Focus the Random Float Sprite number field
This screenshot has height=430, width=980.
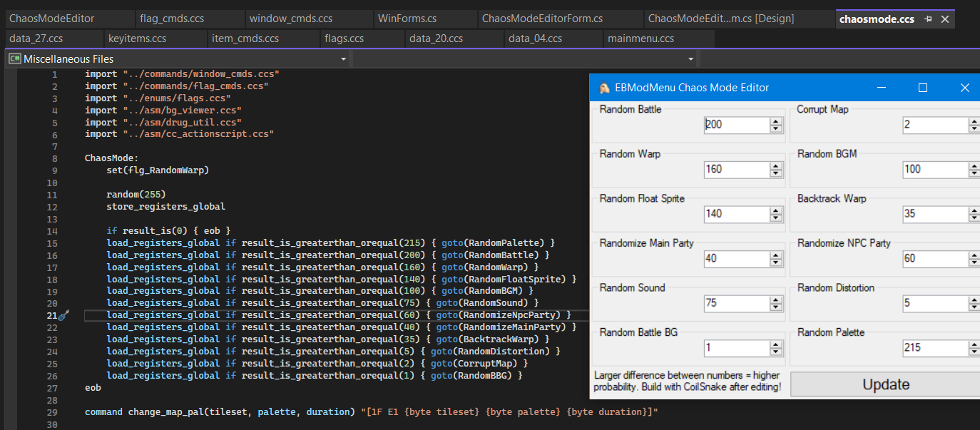click(x=737, y=214)
